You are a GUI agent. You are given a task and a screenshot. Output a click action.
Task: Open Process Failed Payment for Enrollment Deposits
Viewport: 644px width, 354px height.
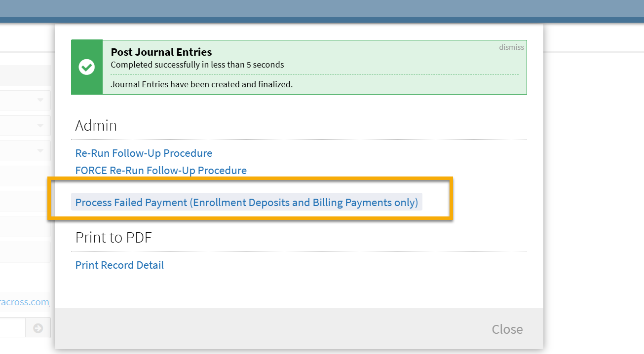pyautogui.click(x=246, y=202)
